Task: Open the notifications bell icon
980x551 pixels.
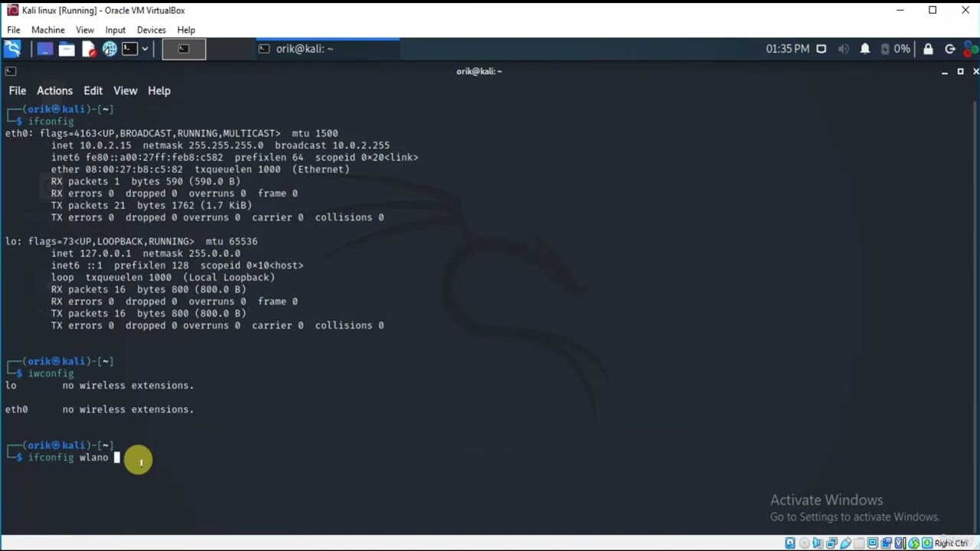Action: pyautogui.click(x=864, y=49)
